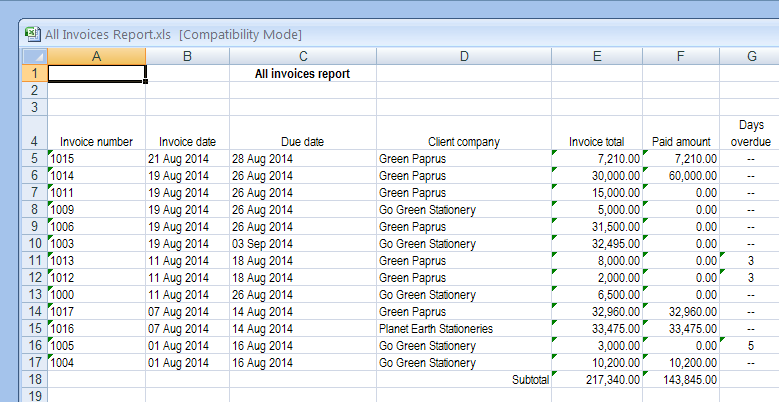Select invoice number 1017 cell
Viewport: 779px width, 402px height.
[96, 312]
